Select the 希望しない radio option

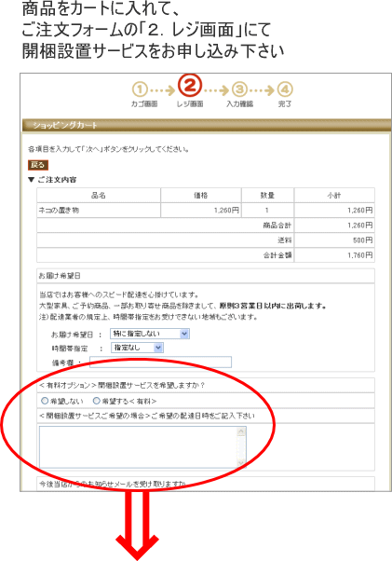tap(45, 401)
